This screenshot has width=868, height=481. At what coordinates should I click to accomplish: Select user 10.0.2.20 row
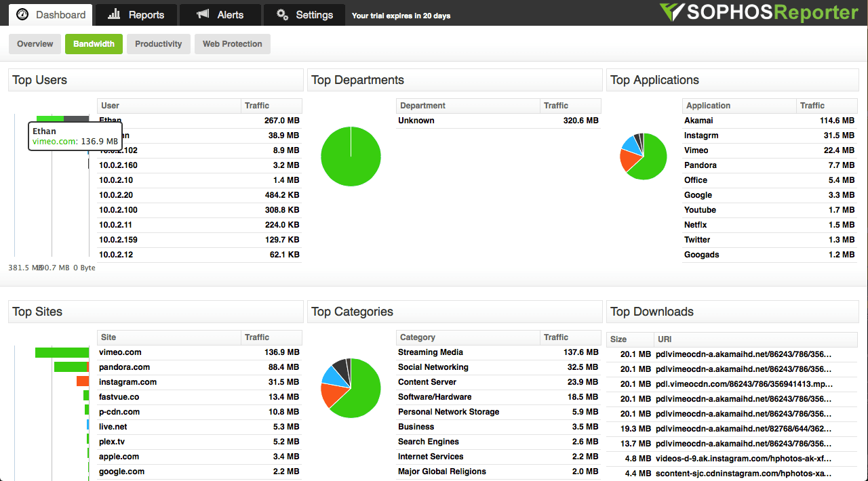[x=199, y=195]
